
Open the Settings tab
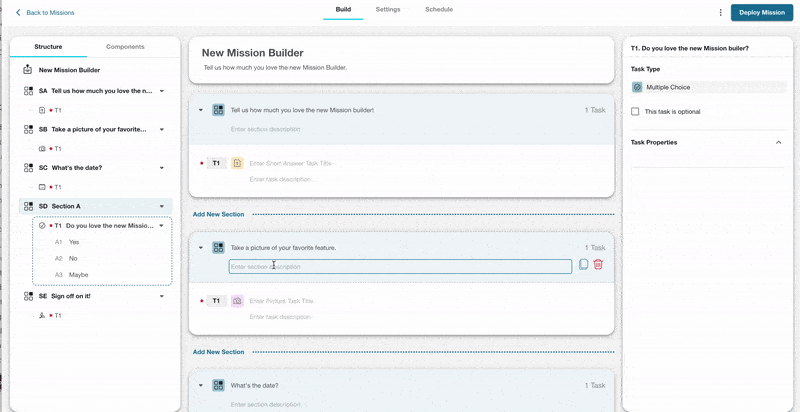coord(388,10)
